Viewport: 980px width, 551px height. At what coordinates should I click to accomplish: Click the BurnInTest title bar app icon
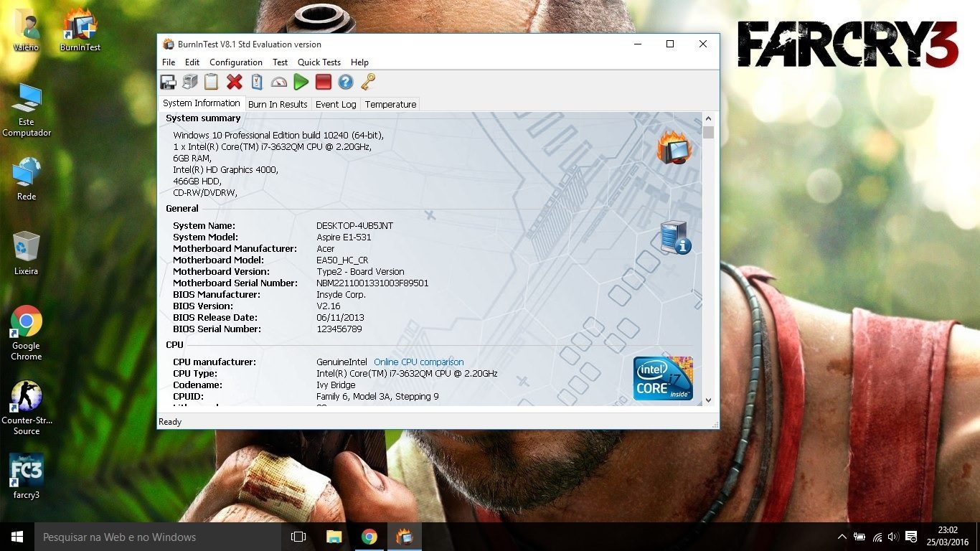click(x=169, y=44)
